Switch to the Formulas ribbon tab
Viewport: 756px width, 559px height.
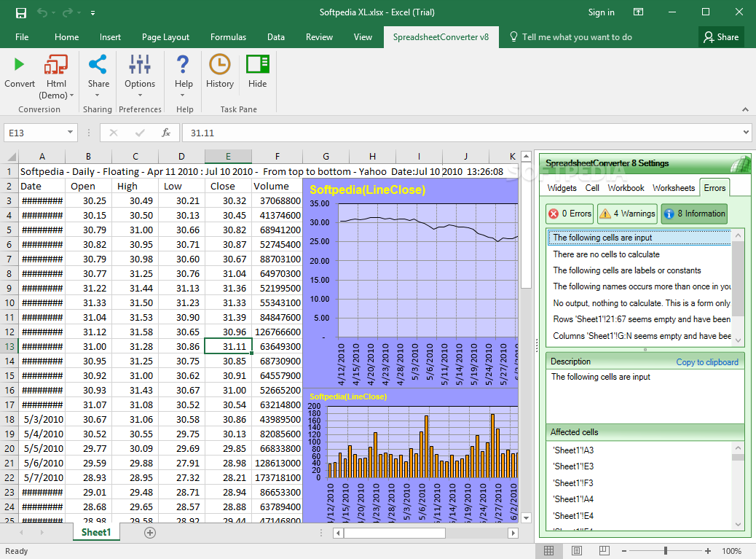(228, 37)
